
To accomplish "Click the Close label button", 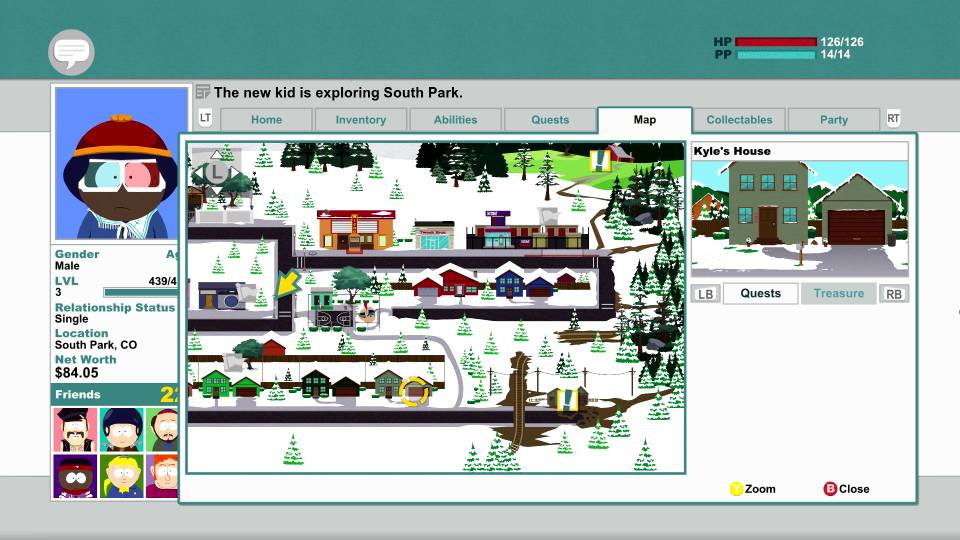I will (854, 489).
